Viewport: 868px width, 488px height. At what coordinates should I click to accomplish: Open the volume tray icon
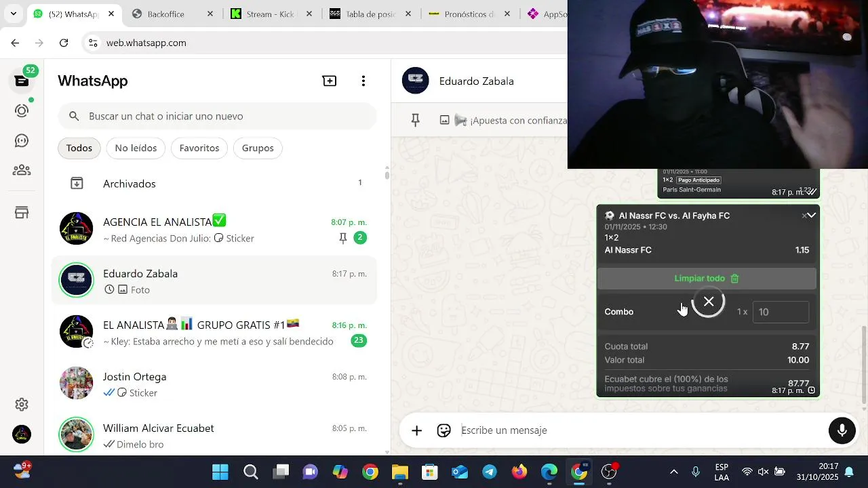(x=764, y=472)
